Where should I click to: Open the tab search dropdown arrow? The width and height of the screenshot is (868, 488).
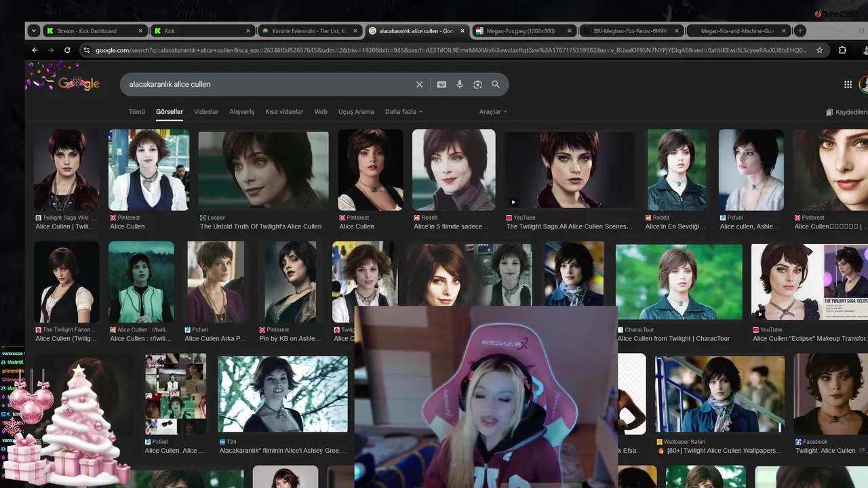tap(34, 30)
